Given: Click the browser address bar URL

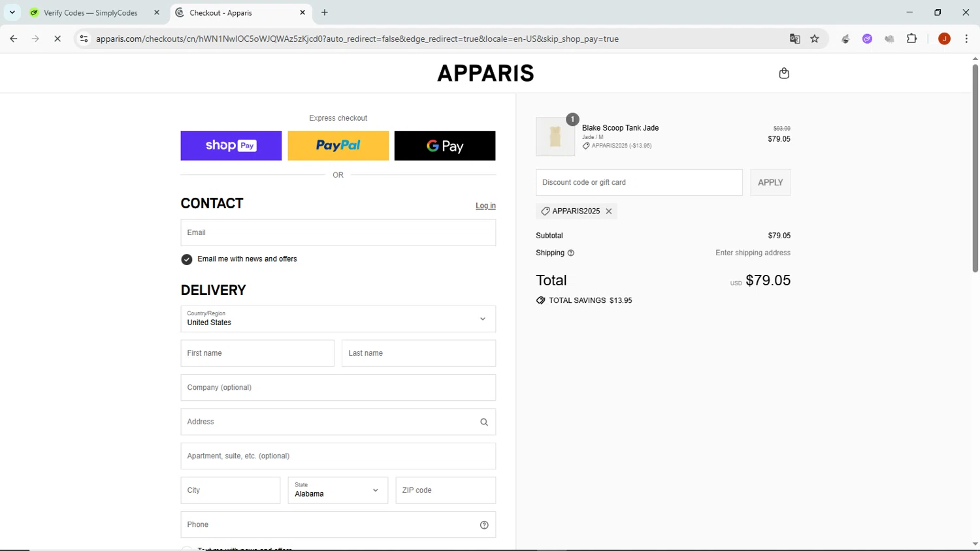Looking at the screenshot, I should [357, 39].
